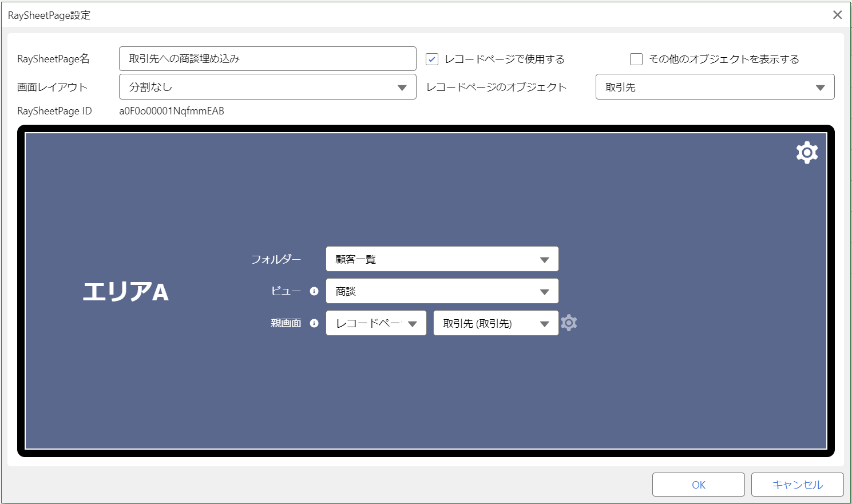Click the RaySheetPage名 label
This screenshot has height=504, width=852.
pos(53,59)
